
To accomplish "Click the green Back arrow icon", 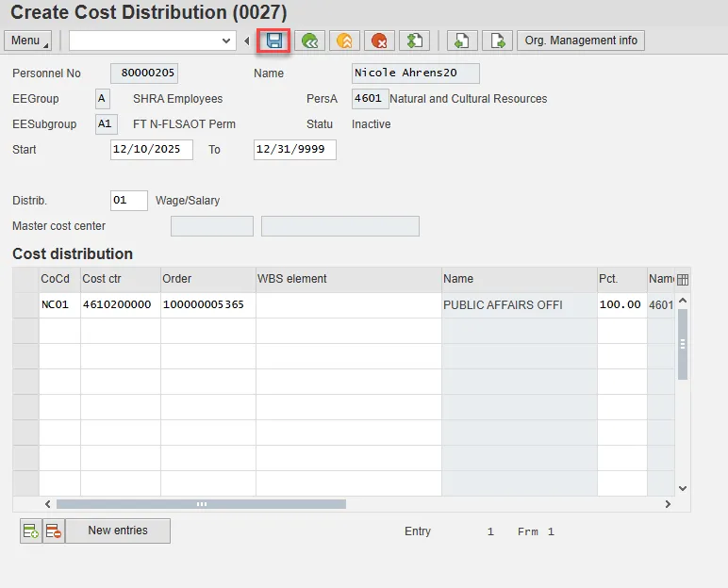I will pyautogui.click(x=309, y=41).
